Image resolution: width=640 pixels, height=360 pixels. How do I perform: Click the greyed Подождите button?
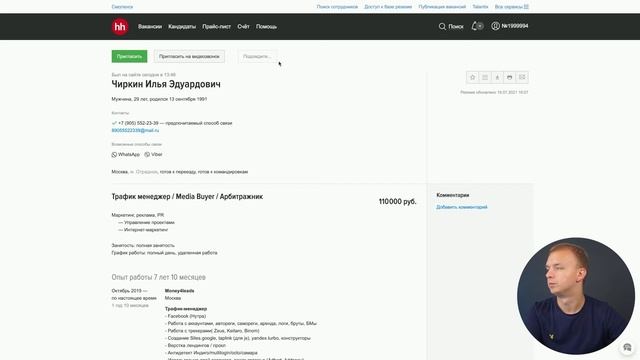pos(257,56)
